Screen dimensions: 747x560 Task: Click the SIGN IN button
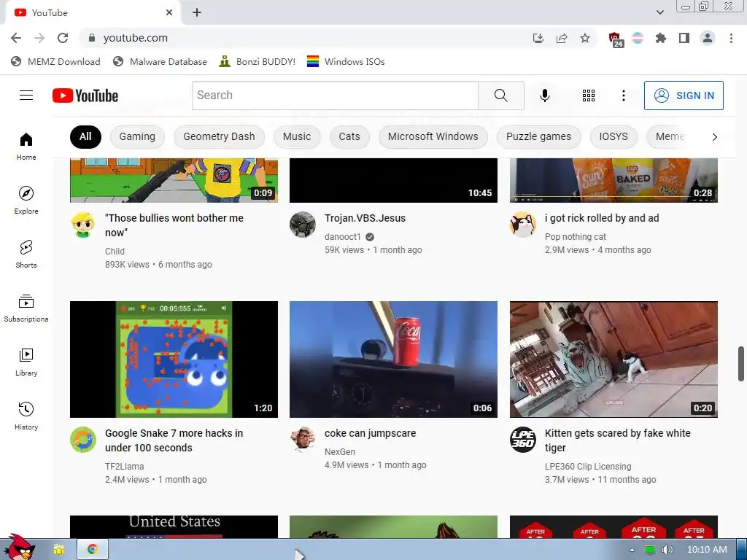pos(684,96)
